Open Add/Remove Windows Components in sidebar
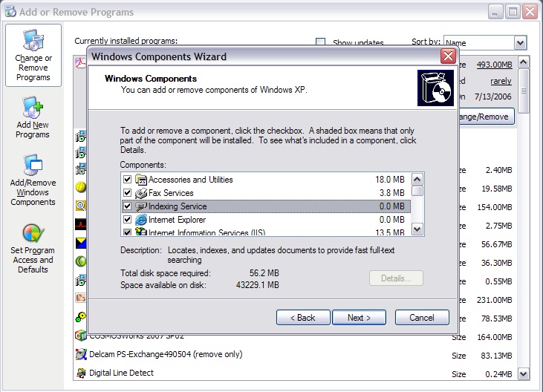Image resolution: width=543 pixels, height=392 pixels. [33, 180]
